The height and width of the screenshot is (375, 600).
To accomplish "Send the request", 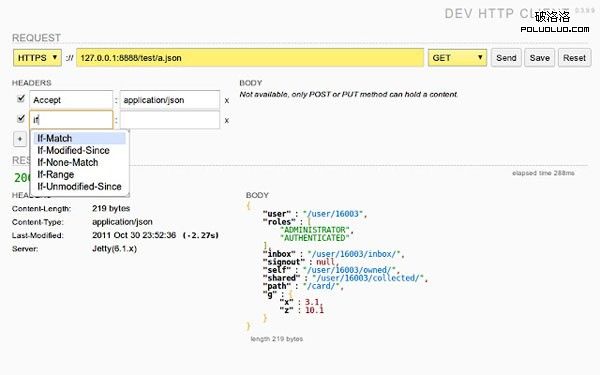I will point(506,58).
